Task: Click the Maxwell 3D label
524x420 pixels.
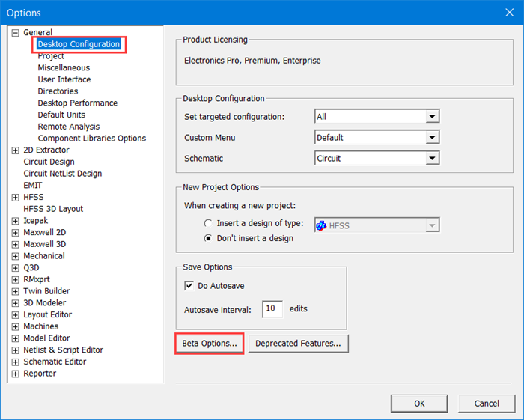Action: (45, 244)
